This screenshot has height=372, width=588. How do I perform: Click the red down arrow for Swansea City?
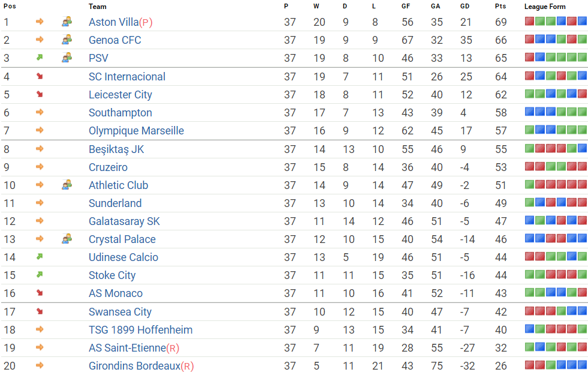click(x=40, y=311)
